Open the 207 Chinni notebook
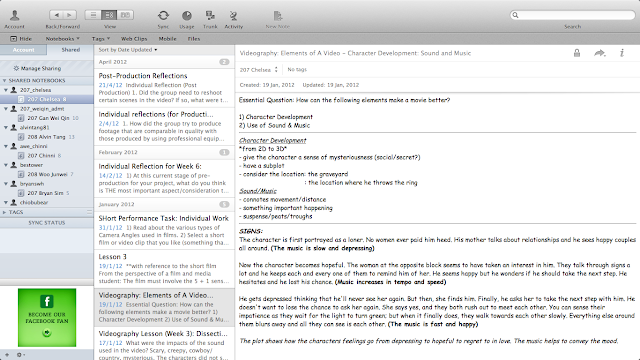 47,156
